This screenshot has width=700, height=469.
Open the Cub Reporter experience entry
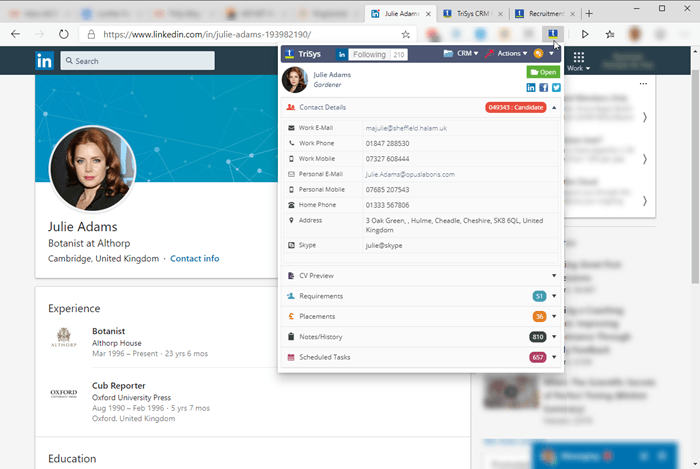(x=119, y=386)
